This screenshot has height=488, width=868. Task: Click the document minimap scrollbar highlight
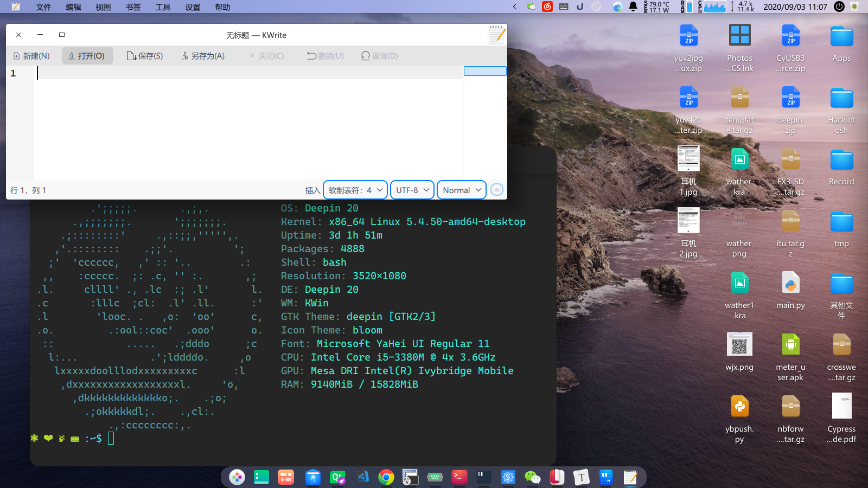[485, 71]
